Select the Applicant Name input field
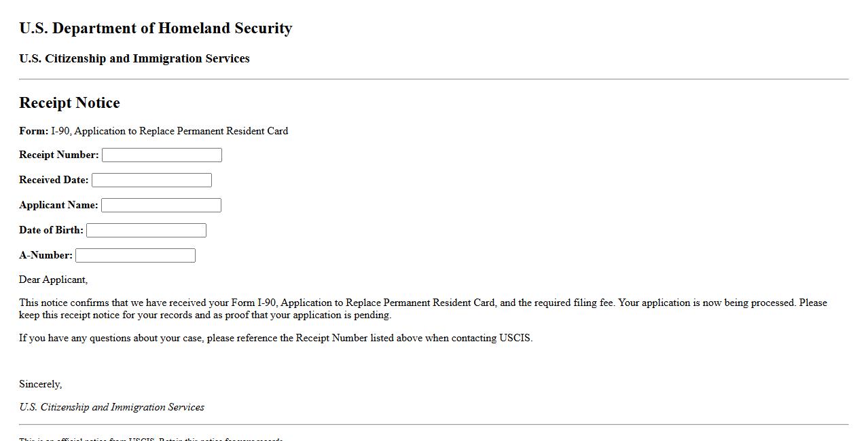The height and width of the screenshot is (441, 868). pos(161,206)
